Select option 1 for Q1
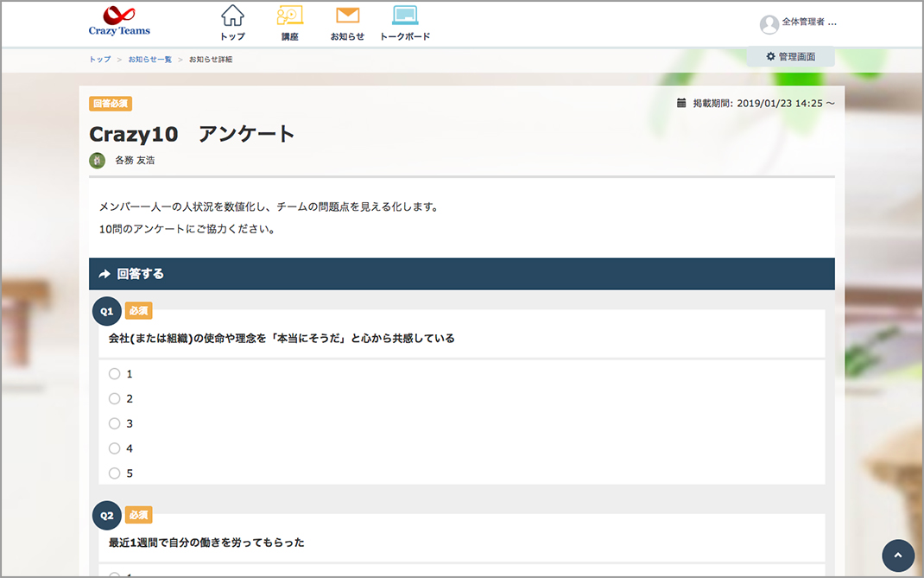The height and width of the screenshot is (578, 924). 114,374
